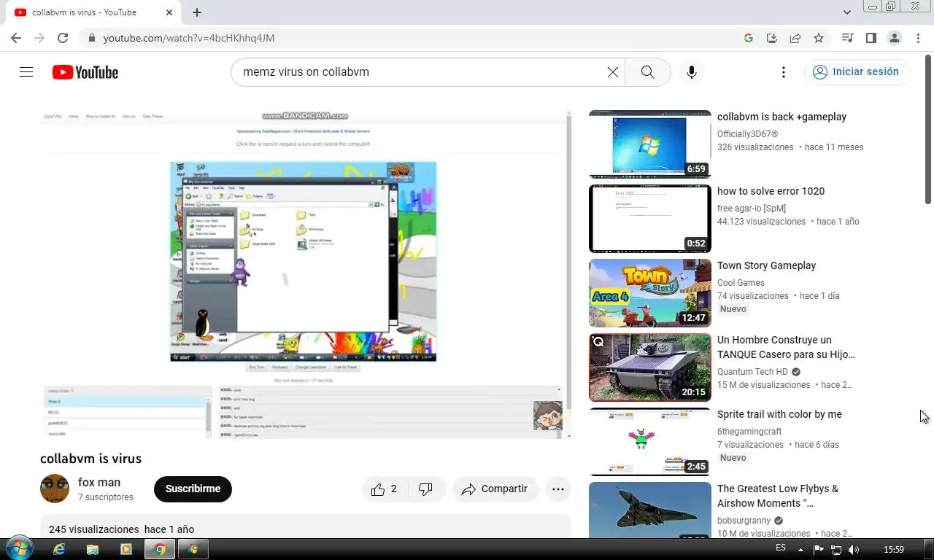
Task: Open how to solve error 1020 thumbnail
Action: 650,219
